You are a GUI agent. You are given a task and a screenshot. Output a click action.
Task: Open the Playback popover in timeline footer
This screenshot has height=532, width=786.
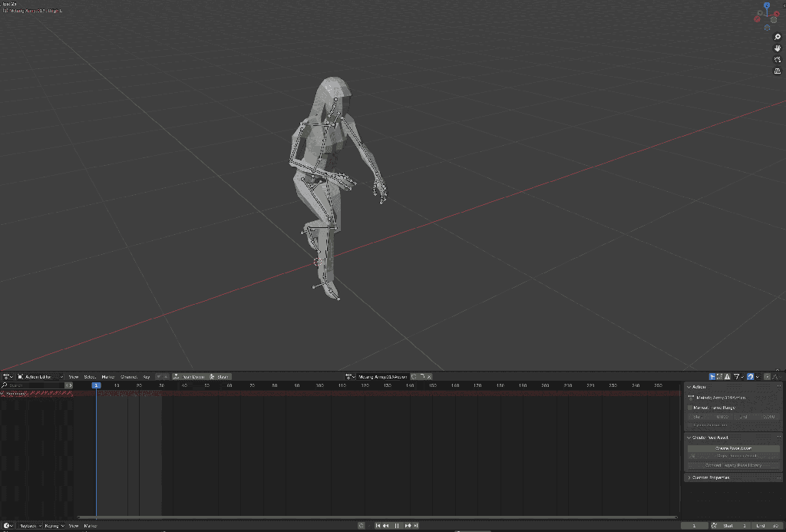click(x=29, y=526)
